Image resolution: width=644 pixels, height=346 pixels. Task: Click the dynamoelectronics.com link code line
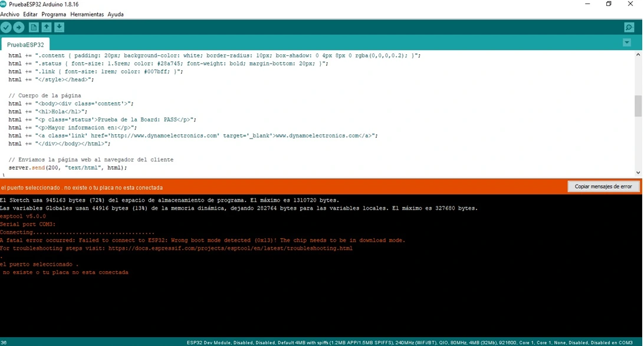(x=193, y=136)
